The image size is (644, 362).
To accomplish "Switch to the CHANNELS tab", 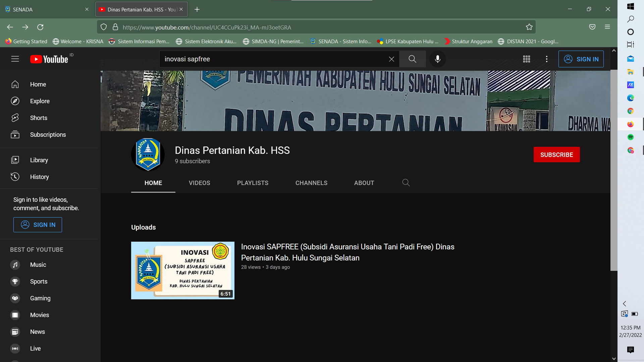I will (311, 183).
